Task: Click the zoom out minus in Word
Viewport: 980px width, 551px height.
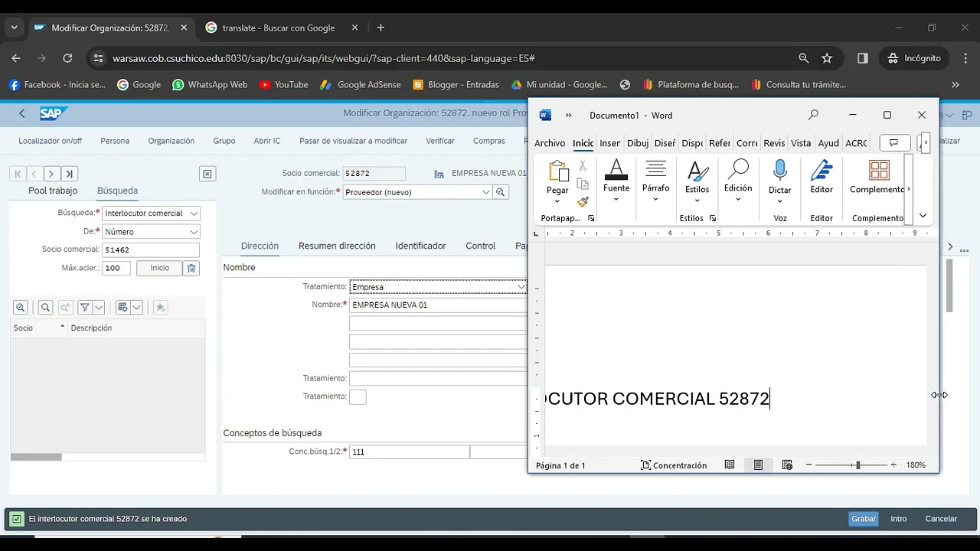Action: click(808, 465)
